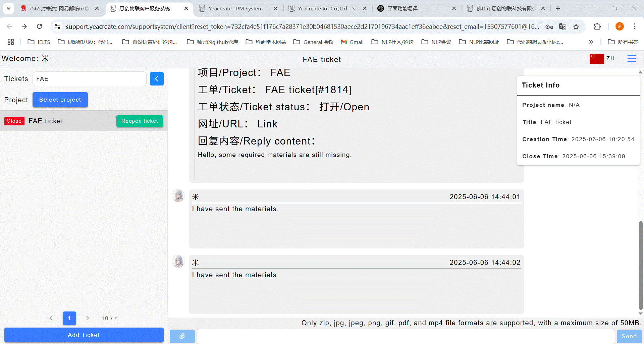Open the browser extensions puzzle icon

click(x=597, y=26)
